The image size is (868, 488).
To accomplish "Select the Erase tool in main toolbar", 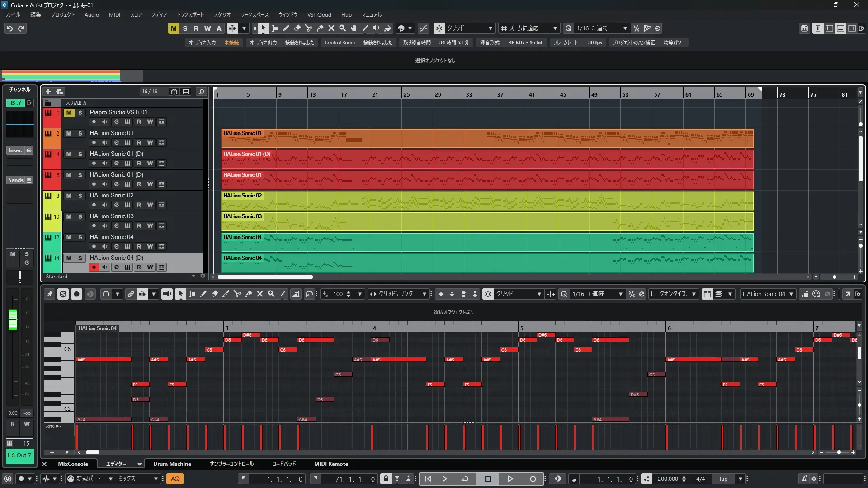I will coord(297,28).
